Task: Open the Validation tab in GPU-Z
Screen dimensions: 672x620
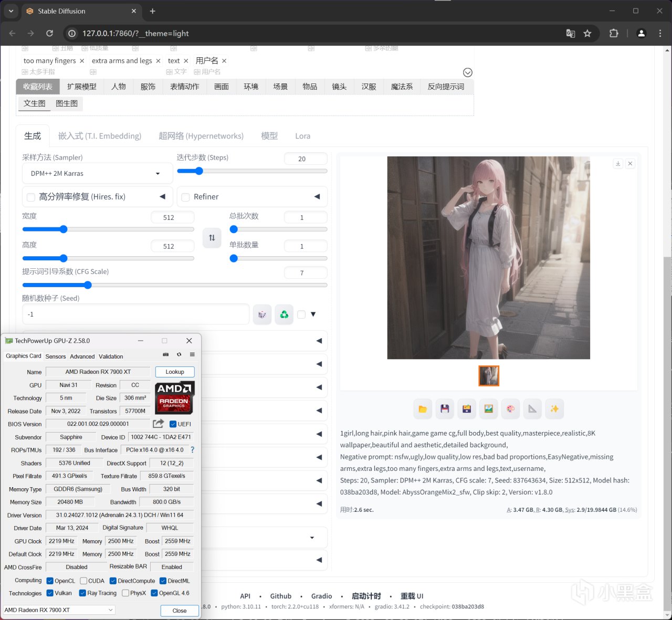Action: (111, 356)
